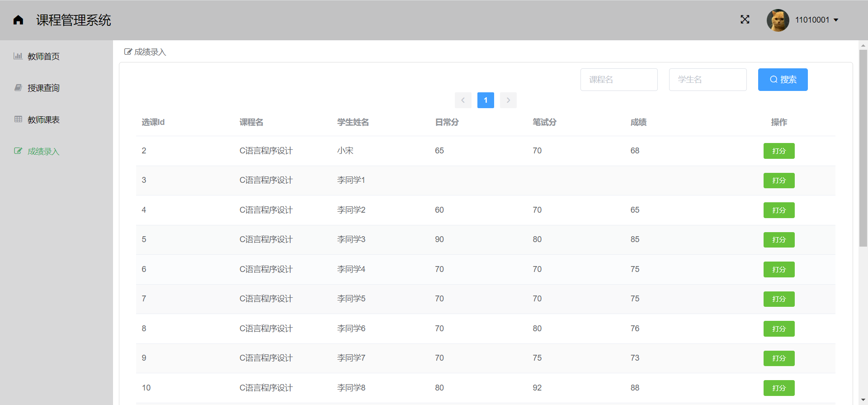
Task: Click 打分 for 李同学1
Action: [779, 181]
